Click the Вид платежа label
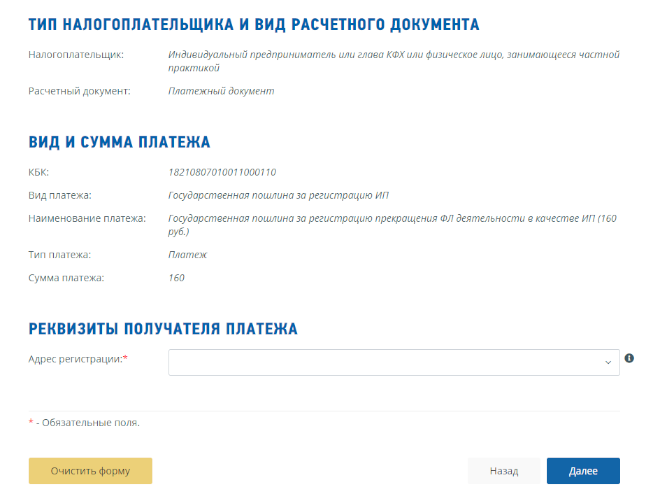Image resolution: width=660 pixels, height=487 pixels. click(60, 195)
